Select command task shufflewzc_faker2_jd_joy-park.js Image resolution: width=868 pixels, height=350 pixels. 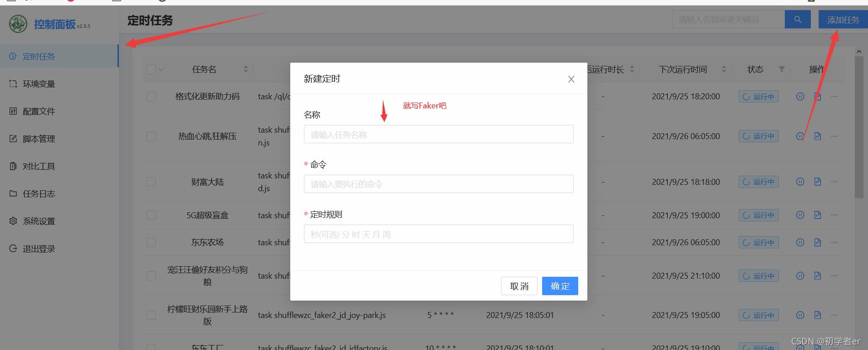coord(322,315)
